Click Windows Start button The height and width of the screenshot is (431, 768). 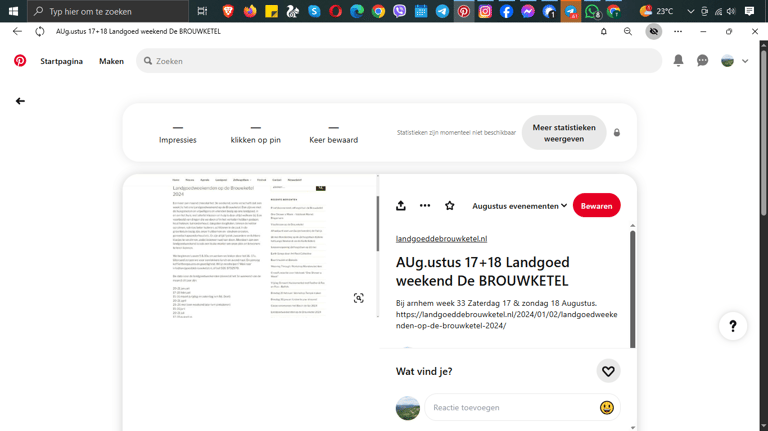click(x=13, y=11)
